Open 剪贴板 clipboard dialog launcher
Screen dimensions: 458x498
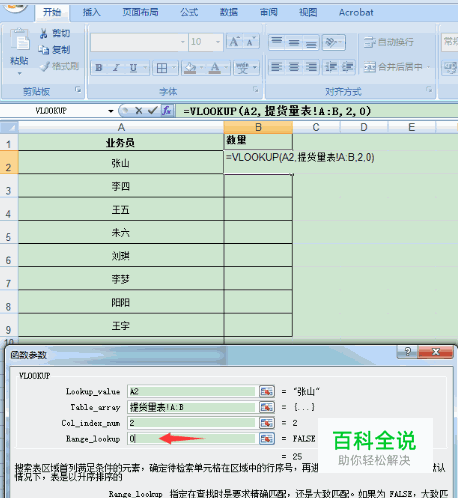point(78,89)
